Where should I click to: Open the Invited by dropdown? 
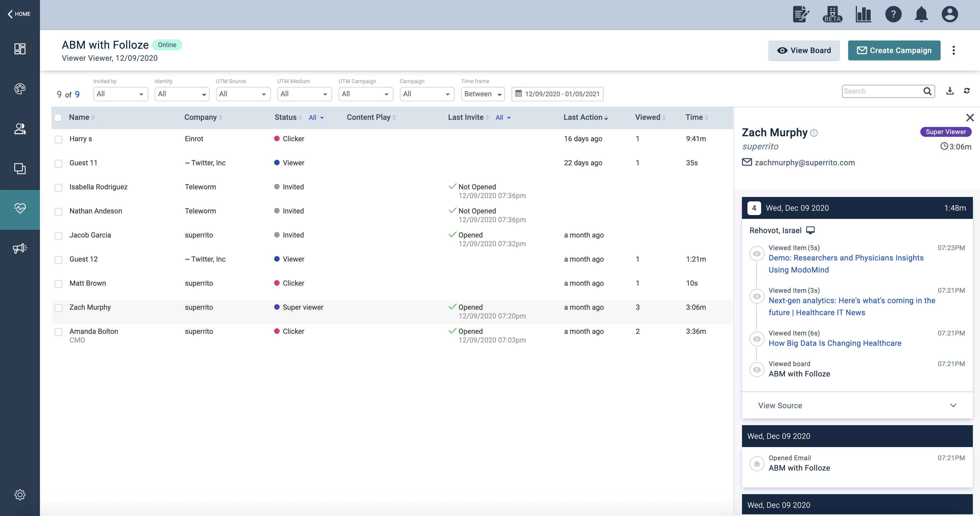121,94
